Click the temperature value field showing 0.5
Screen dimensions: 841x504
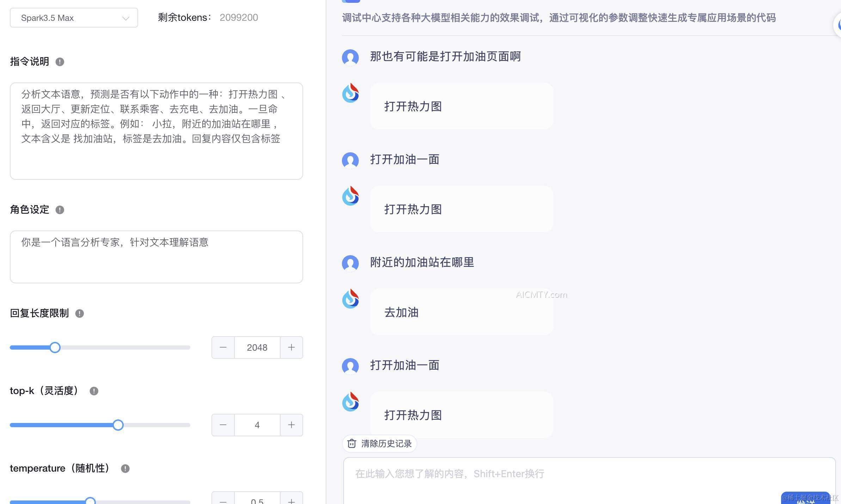pyautogui.click(x=257, y=499)
